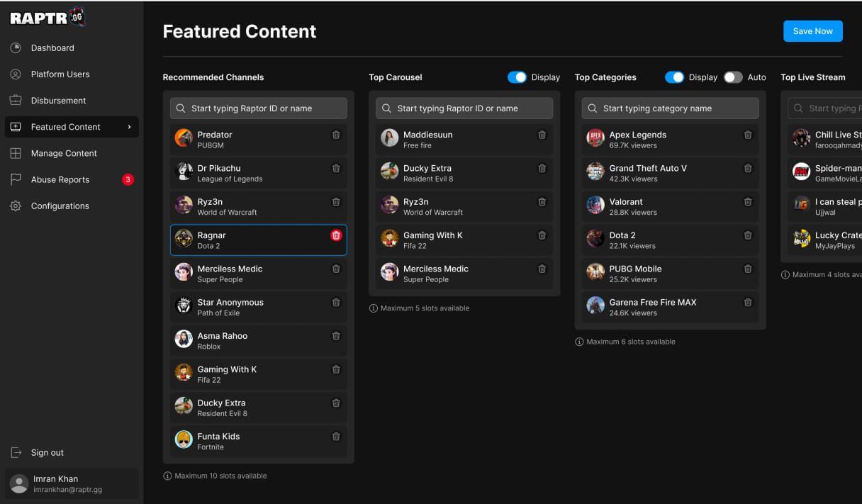Image resolution: width=862 pixels, height=504 pixels.
Task: Open Abuse Reports page
Action: [71, 179]
